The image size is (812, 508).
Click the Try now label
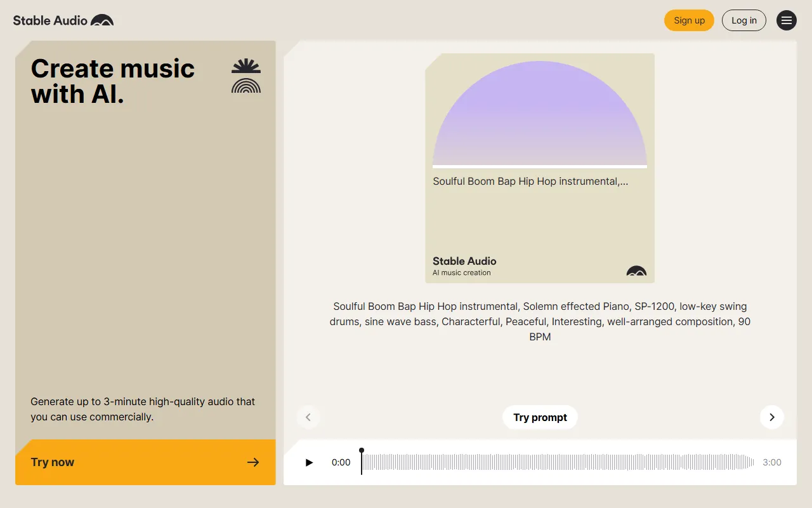tap(53, 462)
